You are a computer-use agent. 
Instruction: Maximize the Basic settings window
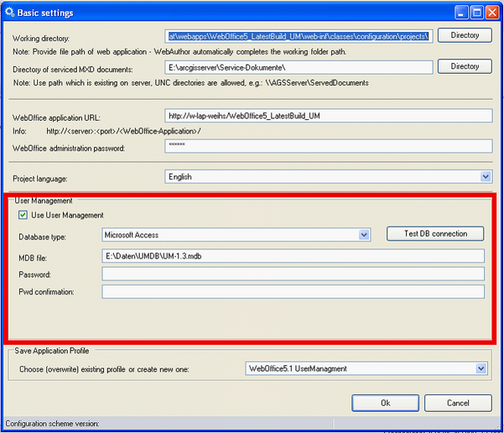tap(477, 13)
